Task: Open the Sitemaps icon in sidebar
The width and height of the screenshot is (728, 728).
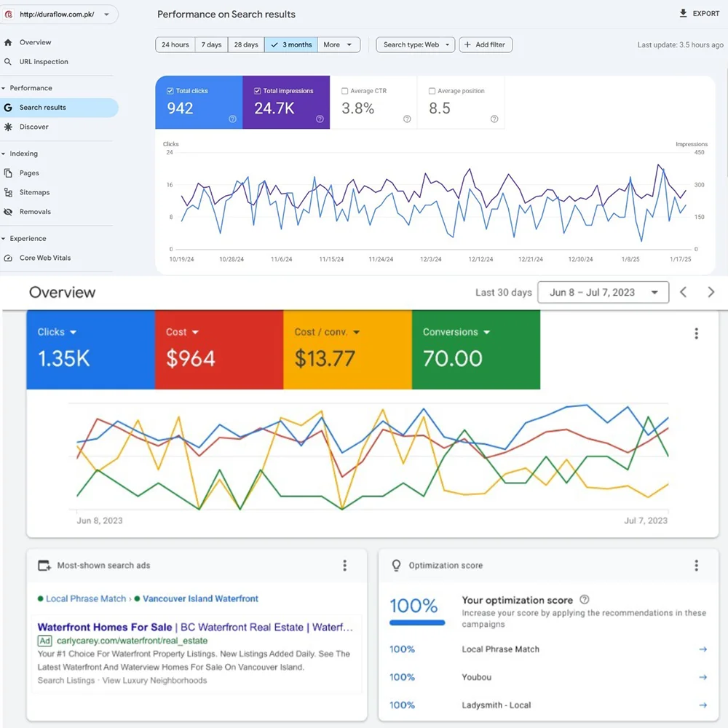Action: click(8, 192)
